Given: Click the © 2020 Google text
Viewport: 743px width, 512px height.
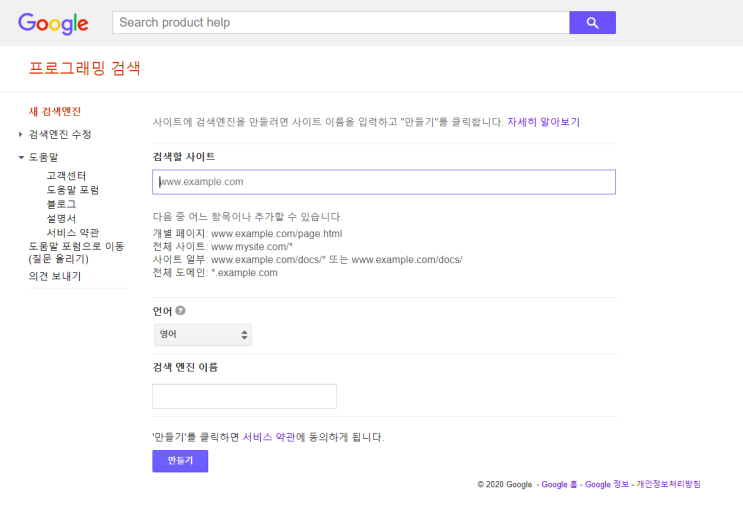Looking at the screenshot, I should pyautogui.click(x=505, y=484).
